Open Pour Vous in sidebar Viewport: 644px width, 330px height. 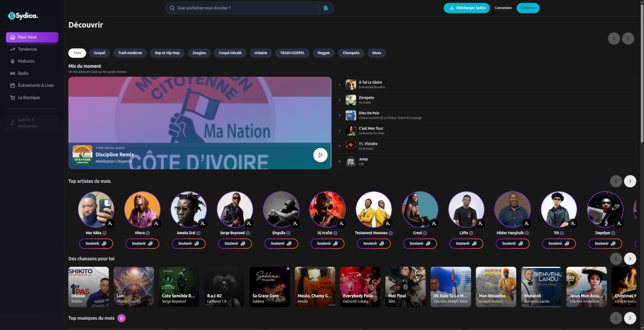pyautogui.click(x=32, y=37)
